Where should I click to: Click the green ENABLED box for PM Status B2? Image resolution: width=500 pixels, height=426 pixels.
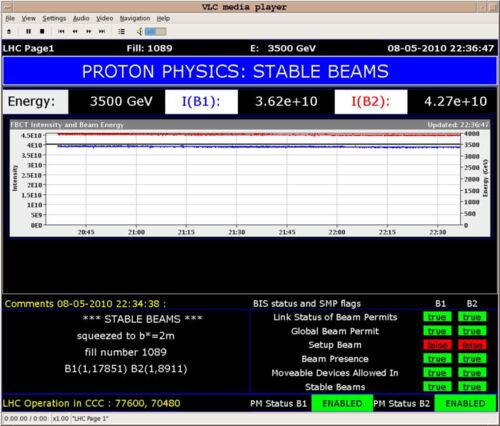pyautogui.click(x=465, y=403)
